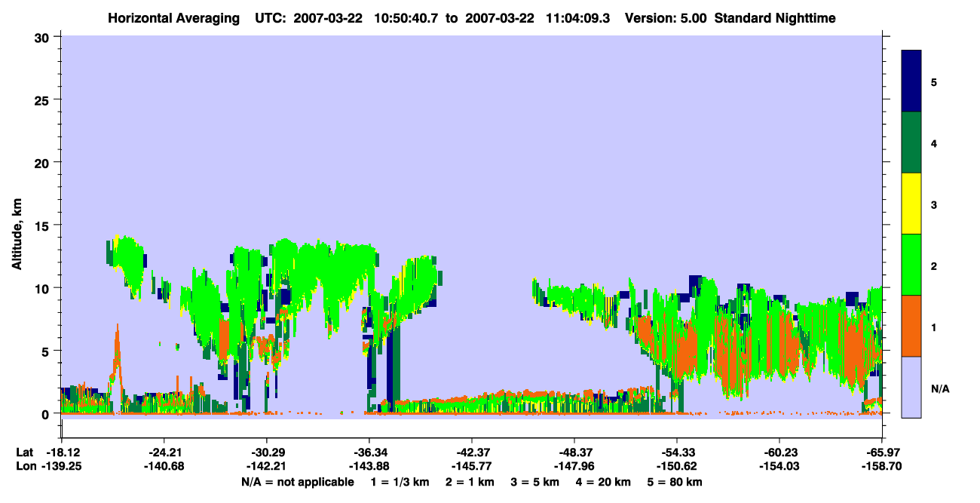Click the color bar number label 3
Viewport: 980px width, 503px height.
(x=933, y=205)
